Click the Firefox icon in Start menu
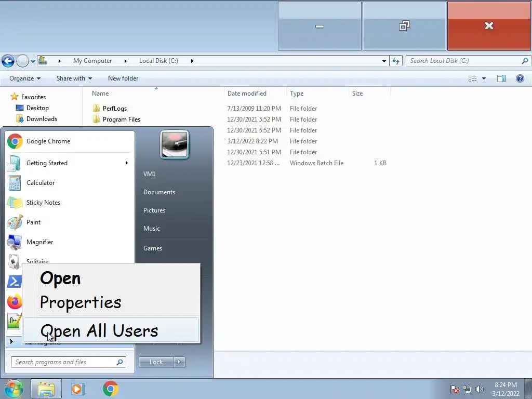This screenshot has width=532, height=399. click(15, 302)
